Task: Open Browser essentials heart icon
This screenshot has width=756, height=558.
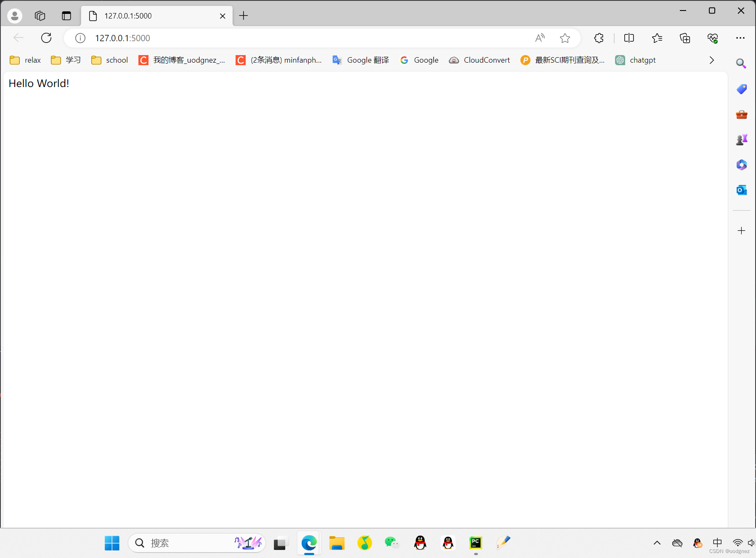Action: pos(712,38)
